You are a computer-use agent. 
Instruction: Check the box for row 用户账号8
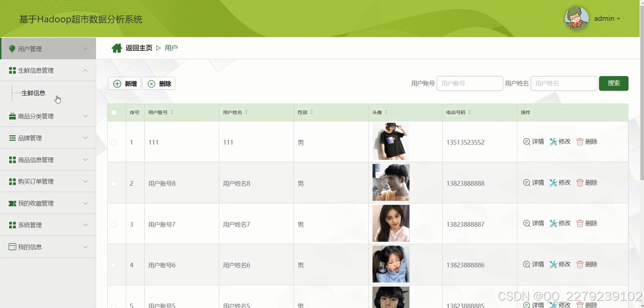[x=114, y=183]
